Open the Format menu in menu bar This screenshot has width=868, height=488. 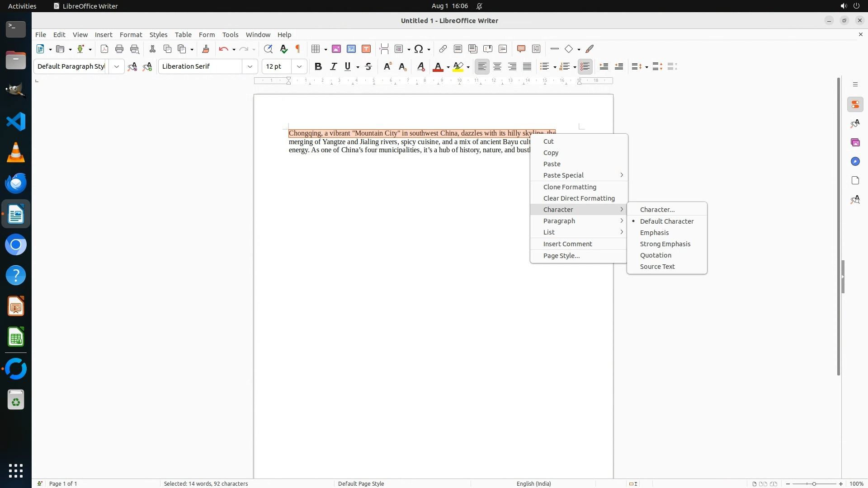click(131, 34)
